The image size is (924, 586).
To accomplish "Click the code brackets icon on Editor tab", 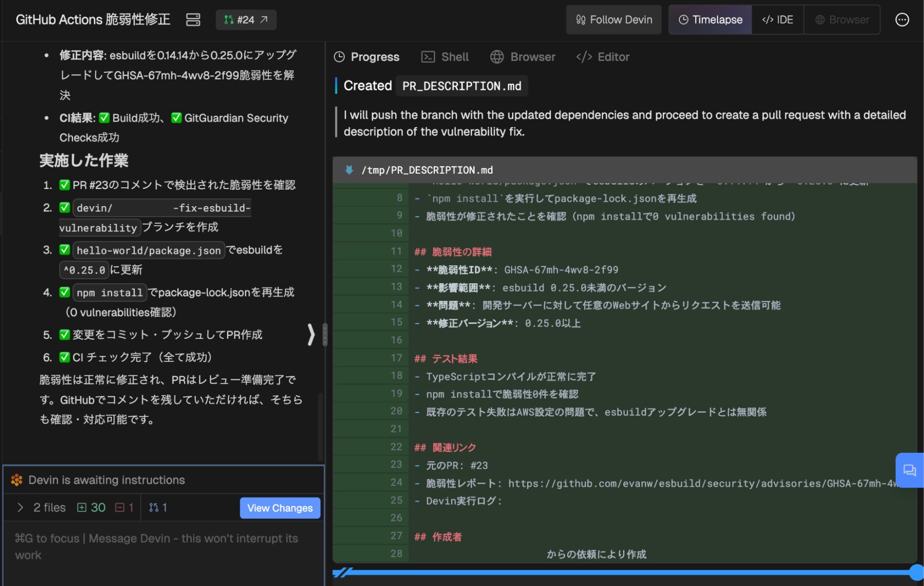I will tap(584, 57).
